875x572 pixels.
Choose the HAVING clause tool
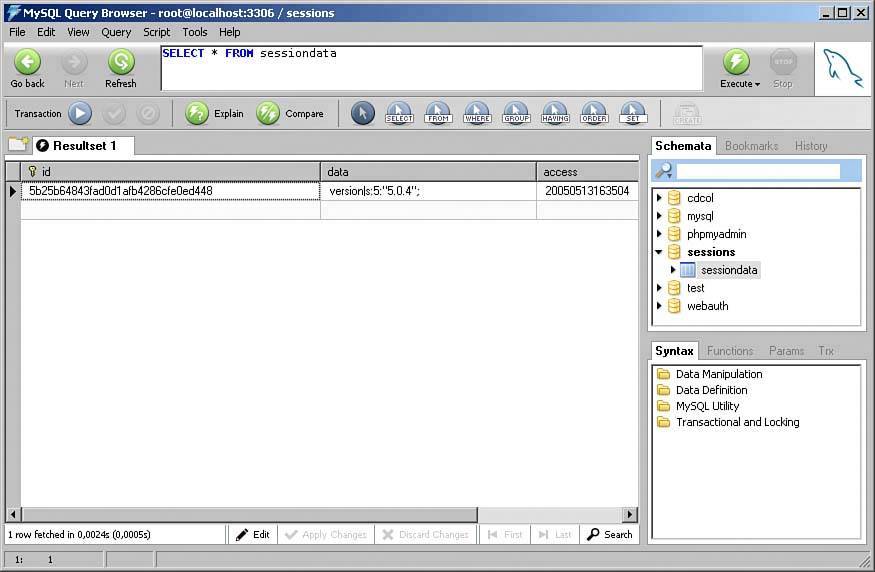pyautogui.click(x=555, y=113)
